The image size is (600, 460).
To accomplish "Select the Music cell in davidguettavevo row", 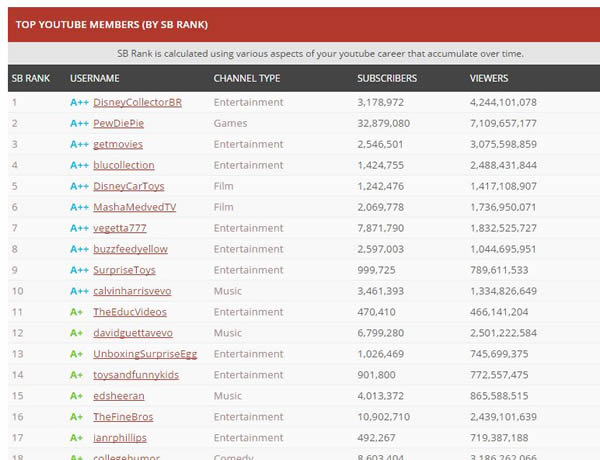I will click(x=228, y=333).
